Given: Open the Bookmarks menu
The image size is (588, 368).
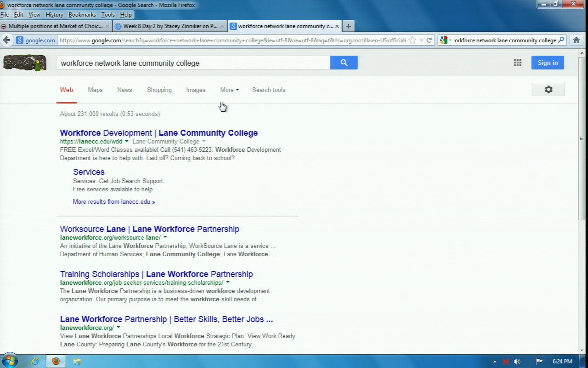Looking at the screenshot, I should point(82,15).
